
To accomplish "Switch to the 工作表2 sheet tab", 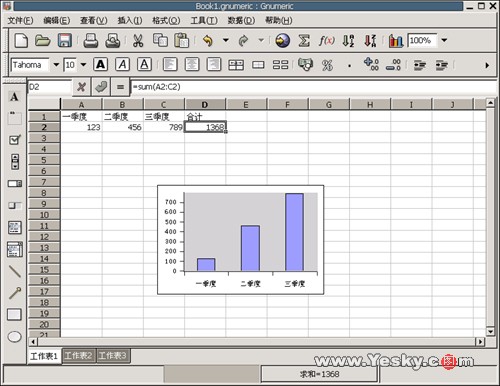I will point(78,356).
